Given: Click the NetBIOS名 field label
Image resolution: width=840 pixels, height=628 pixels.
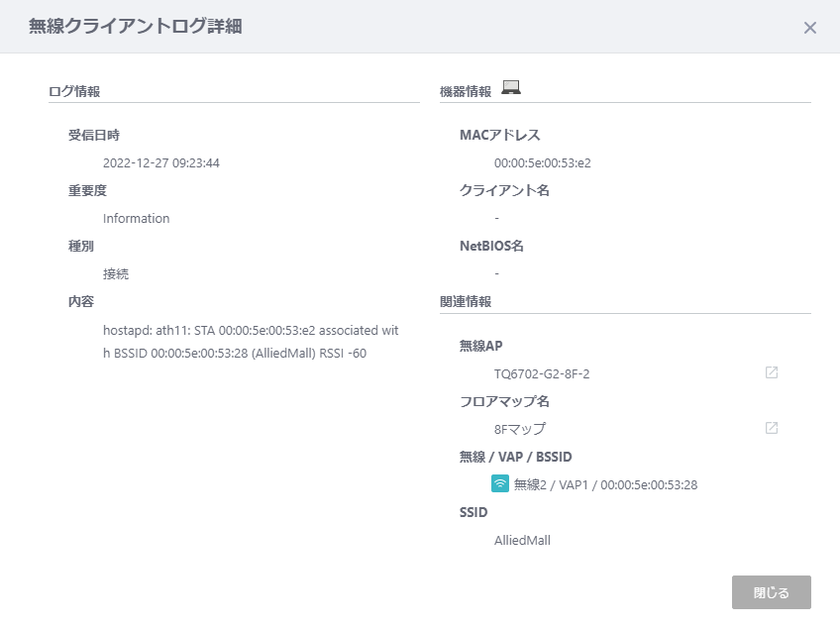Looking at the screenshot, I should pyautogui.click(x=491, y=246).
